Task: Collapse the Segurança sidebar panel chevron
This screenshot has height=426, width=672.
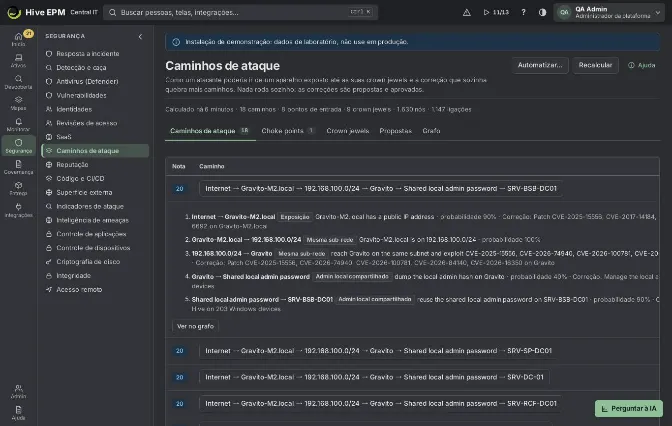Action: click(140, 36)
